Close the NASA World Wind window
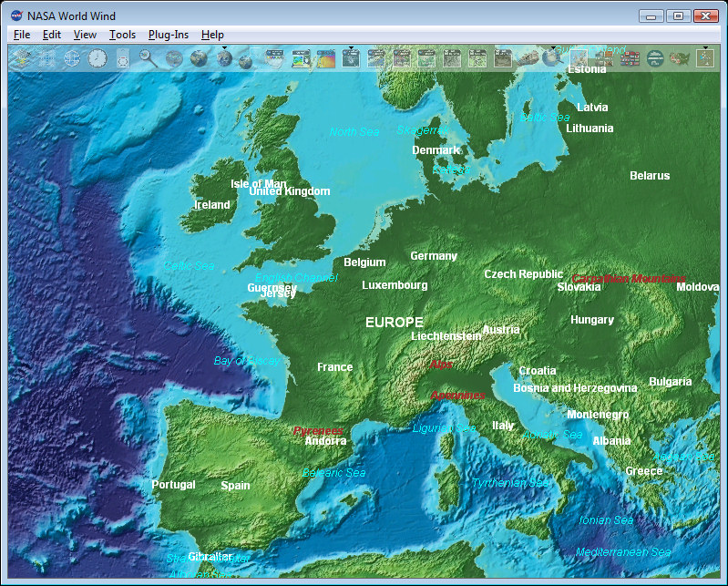Image resolution: width=728 pixels, height=586 pixels. click(x=706, y=15)
